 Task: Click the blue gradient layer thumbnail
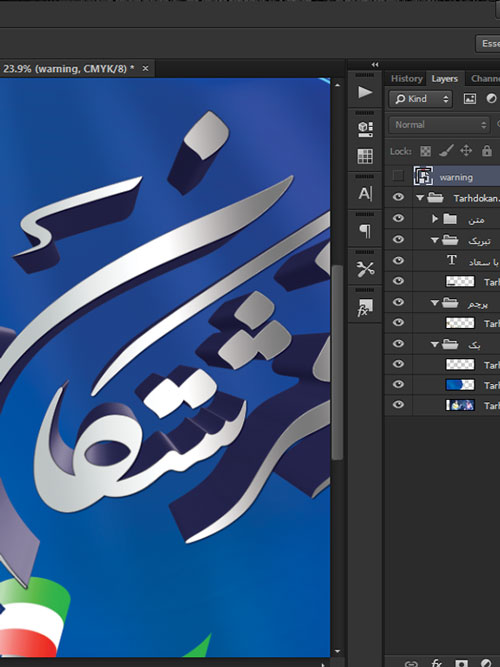(460, 385)
